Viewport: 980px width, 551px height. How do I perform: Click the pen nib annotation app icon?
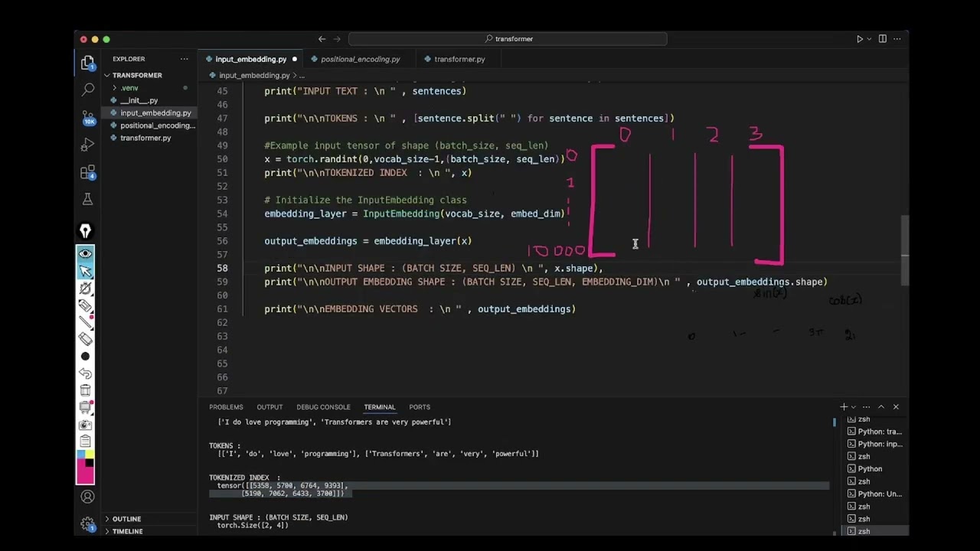pos(85,231)
